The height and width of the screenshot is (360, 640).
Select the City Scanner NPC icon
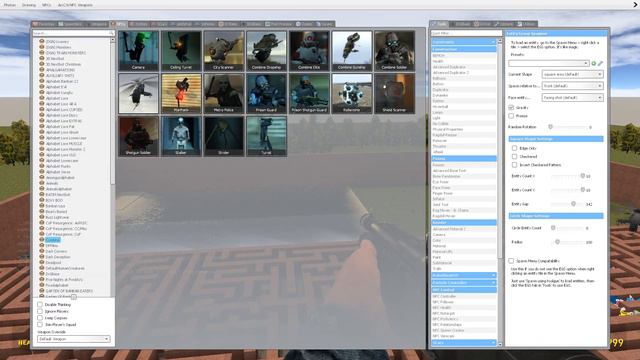(x=224, y=51)
